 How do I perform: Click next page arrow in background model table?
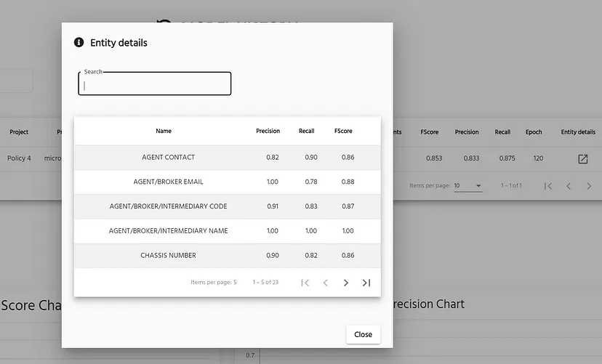pos(589,186)
